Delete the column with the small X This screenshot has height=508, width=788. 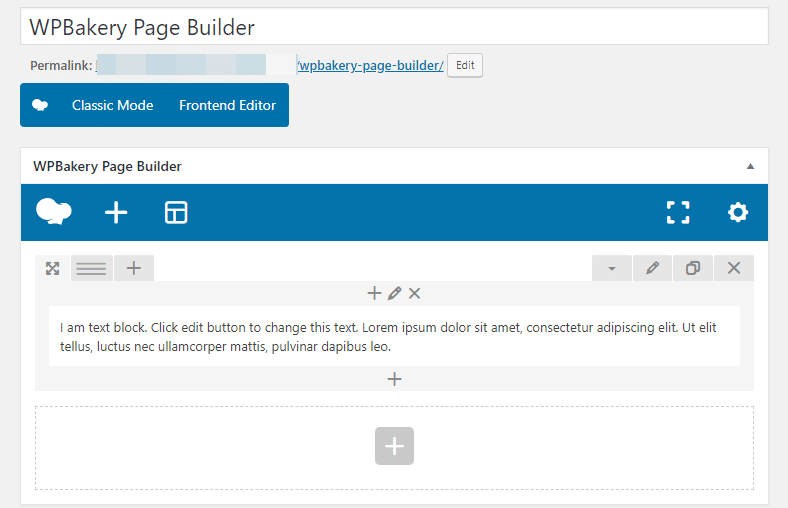pos(415,293)
